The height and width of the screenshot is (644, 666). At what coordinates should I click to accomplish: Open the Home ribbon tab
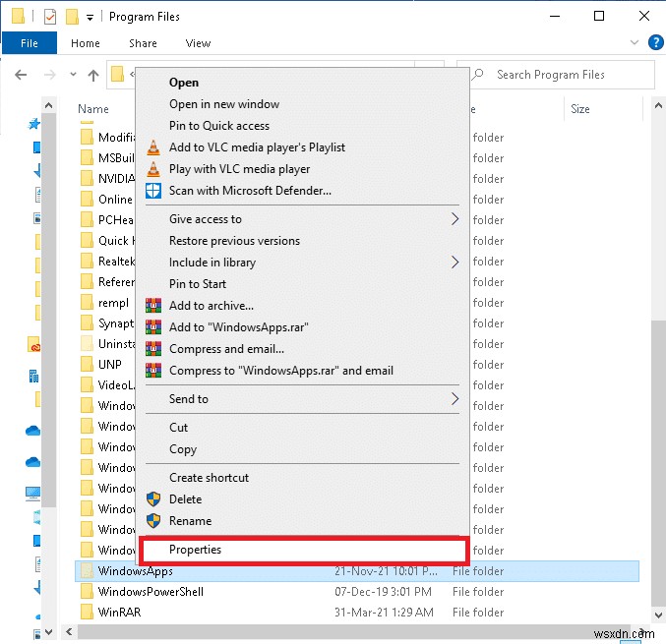pyautogui.click(x=86, y=43)
